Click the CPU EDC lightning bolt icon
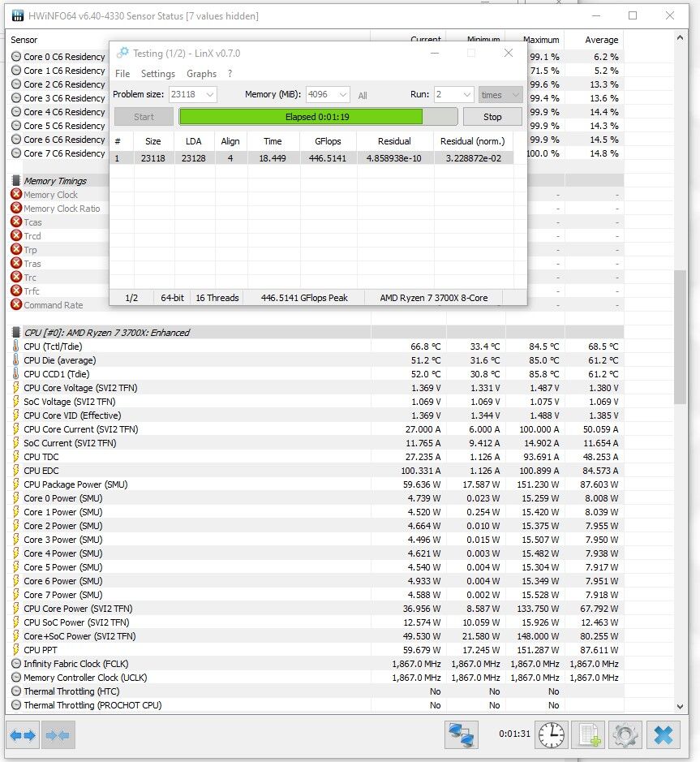Viewport: 700px width, 762px height. pyautogui.click(x=15, y=471)
